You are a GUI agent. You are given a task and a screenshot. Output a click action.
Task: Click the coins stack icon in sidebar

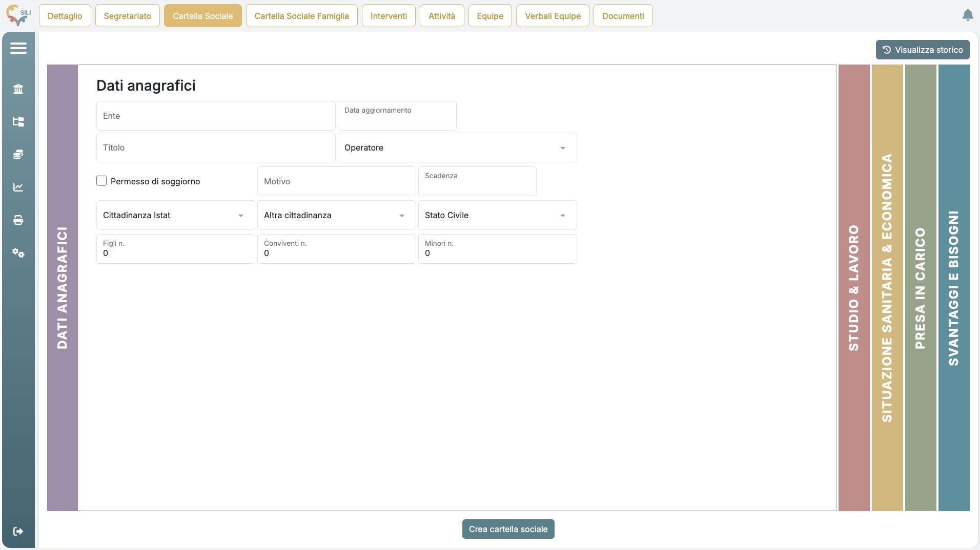(x=18, y=155)
